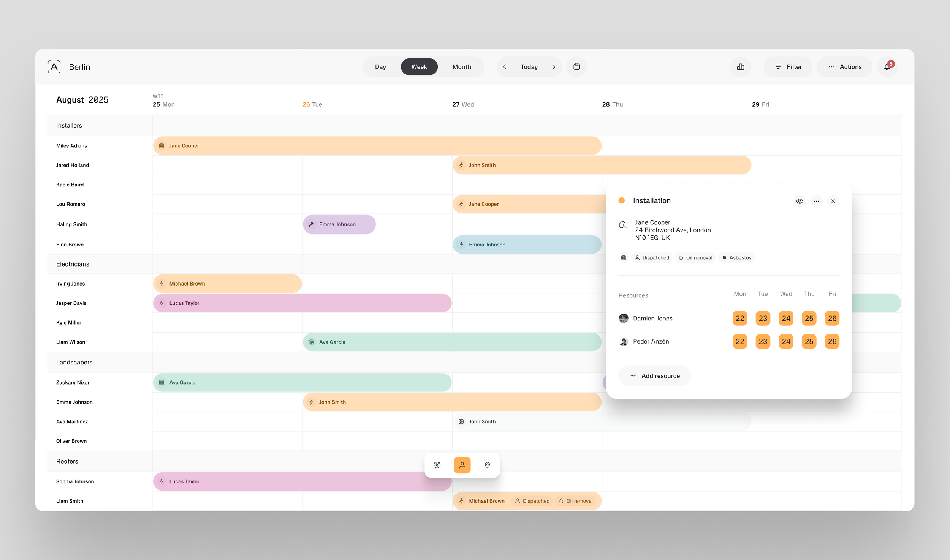Viewport: 950px width, 560px height.
Task: Switch to the Day view tab
Action: [x=380, y=66]
